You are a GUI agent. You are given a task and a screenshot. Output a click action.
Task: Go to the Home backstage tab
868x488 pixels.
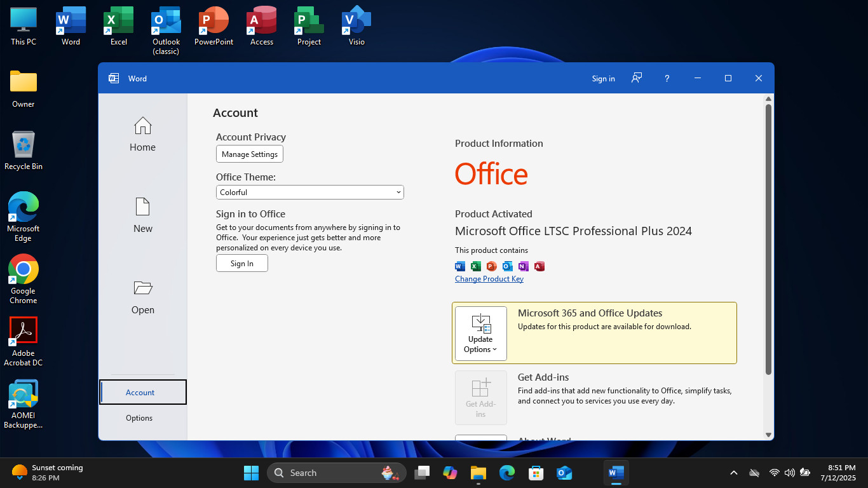[142, 134]
